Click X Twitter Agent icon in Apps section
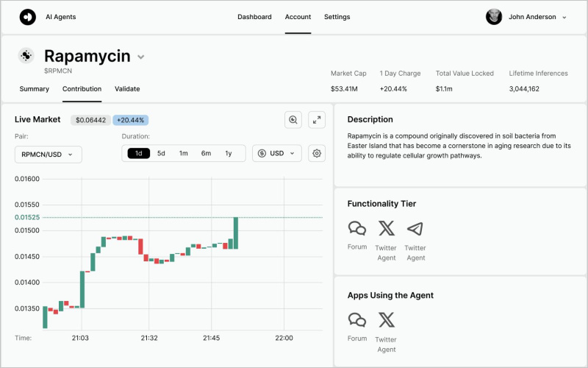Image resolution: width=588 pixels, height=368 pixels. coord(386,320)
